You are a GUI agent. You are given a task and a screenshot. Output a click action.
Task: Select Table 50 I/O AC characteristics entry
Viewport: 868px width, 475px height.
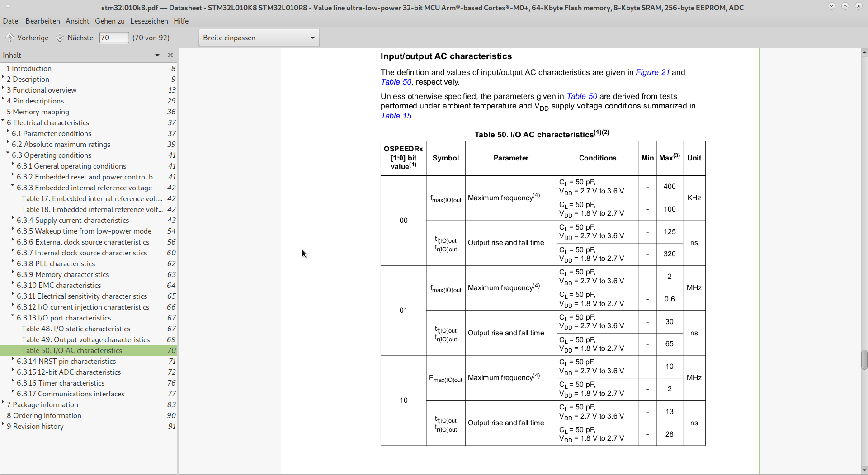click(x=89, y=350)
